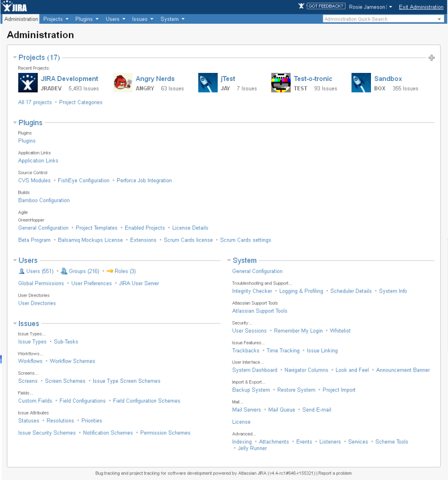Select the Administration tab
The height and width of the screenshot is (480, 448).
(21, 19)
